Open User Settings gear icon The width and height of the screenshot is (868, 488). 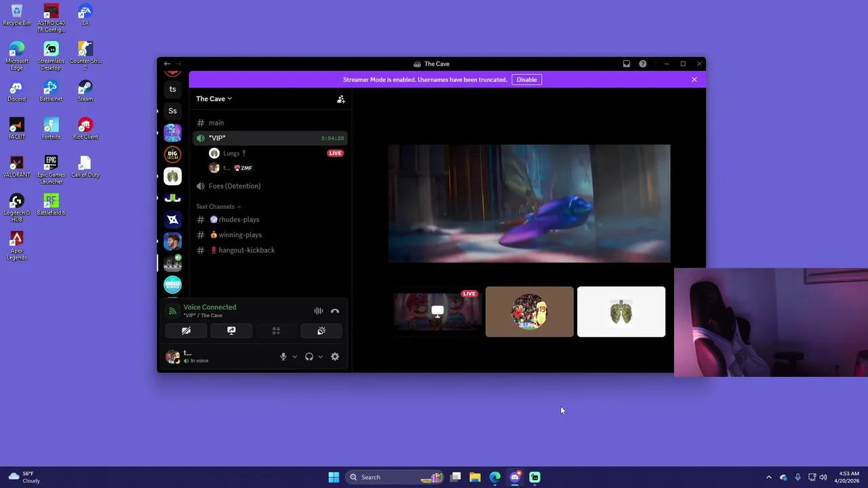point(335,357)
